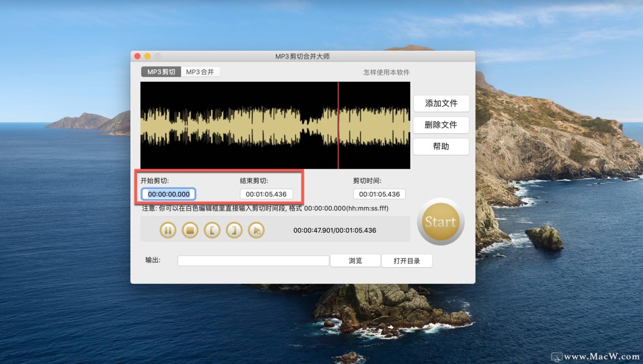Stop the audio playback
643x364 pixels.
click(190, 230)
